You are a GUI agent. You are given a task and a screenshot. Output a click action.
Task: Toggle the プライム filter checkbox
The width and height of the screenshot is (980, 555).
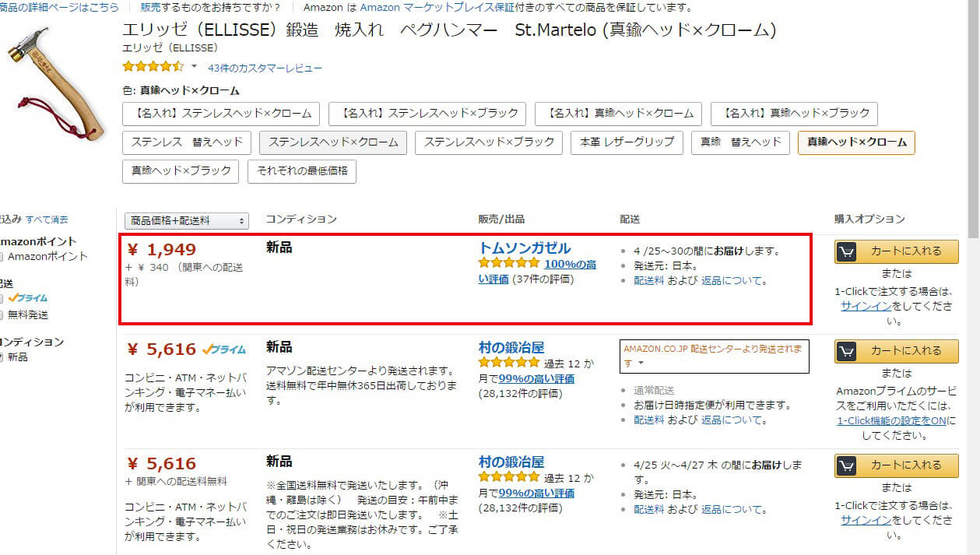[2, 298]
